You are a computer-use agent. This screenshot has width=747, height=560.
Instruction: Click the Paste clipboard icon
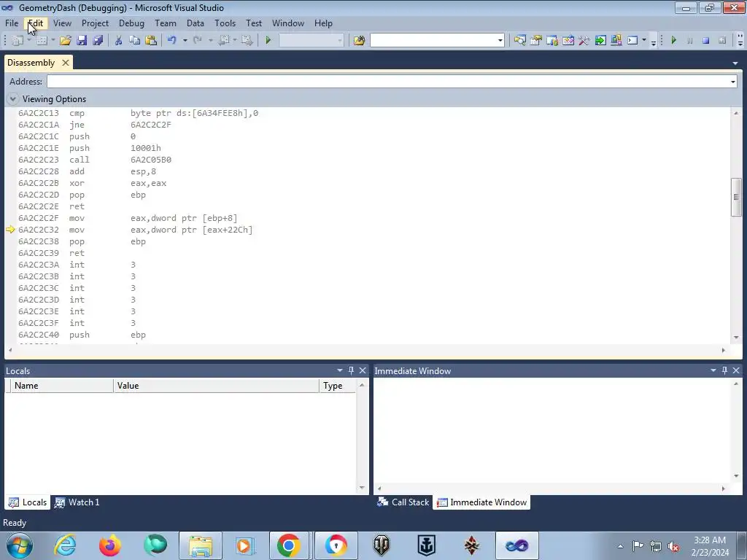click(151, 41)
